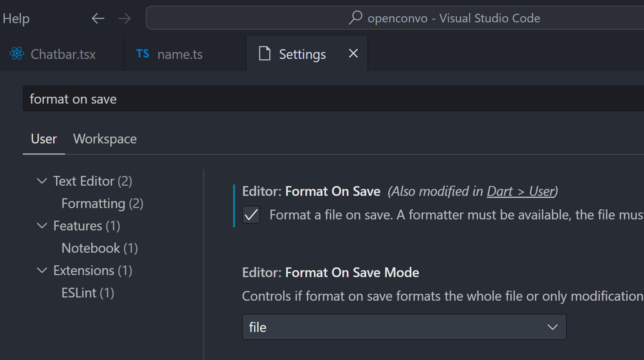Image resolution: width=644 pixels, height=360 pixels.
Task: Open the Format On Save Mode dropdown
Action: (404, 327)
